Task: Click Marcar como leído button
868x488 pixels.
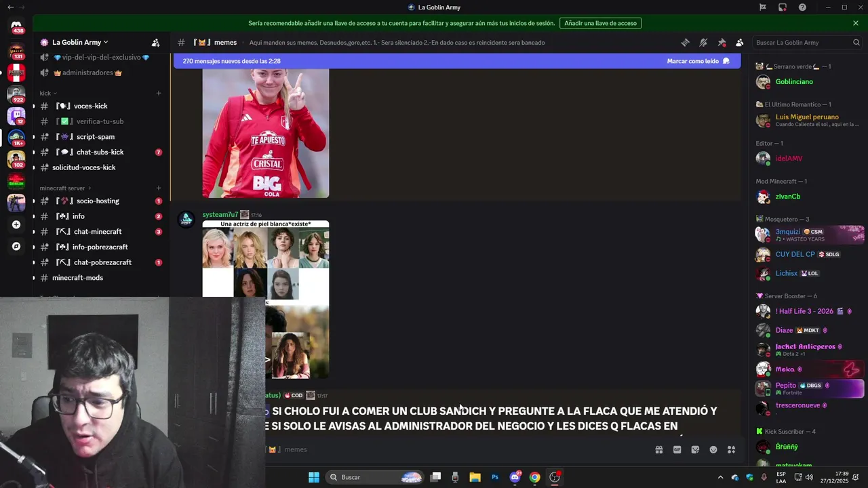Action: pos(698,61)
